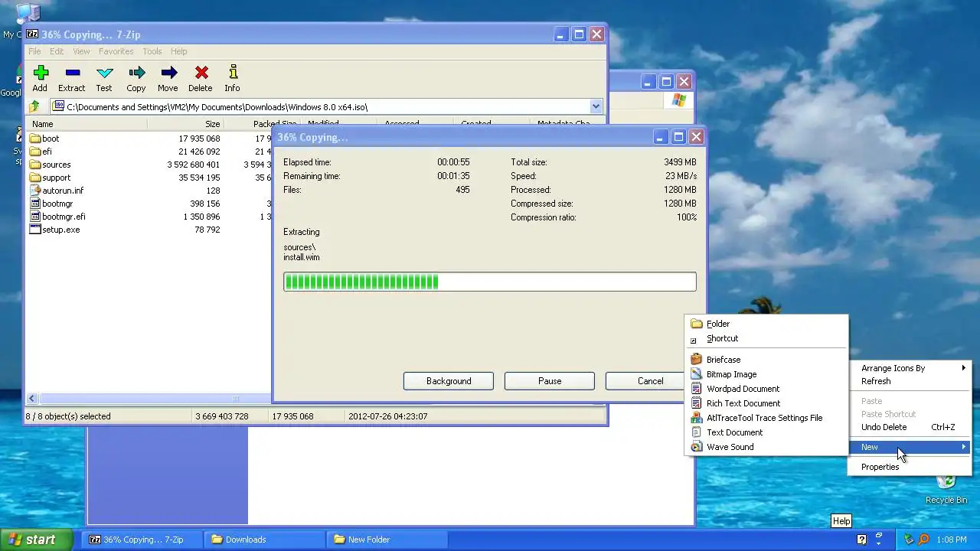Select the boot folder icon
980x551 pixels.
[x=35, y=139]
